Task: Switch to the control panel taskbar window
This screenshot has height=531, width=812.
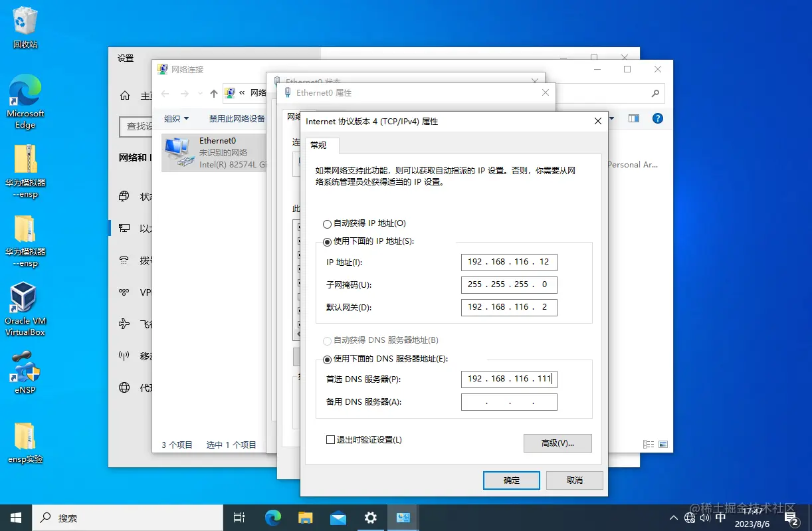Action: pos(403,518)
